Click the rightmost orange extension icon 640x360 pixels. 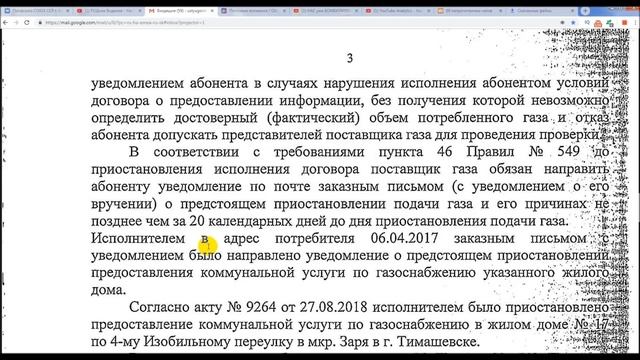pyautogui.click(x=624, y=23)
